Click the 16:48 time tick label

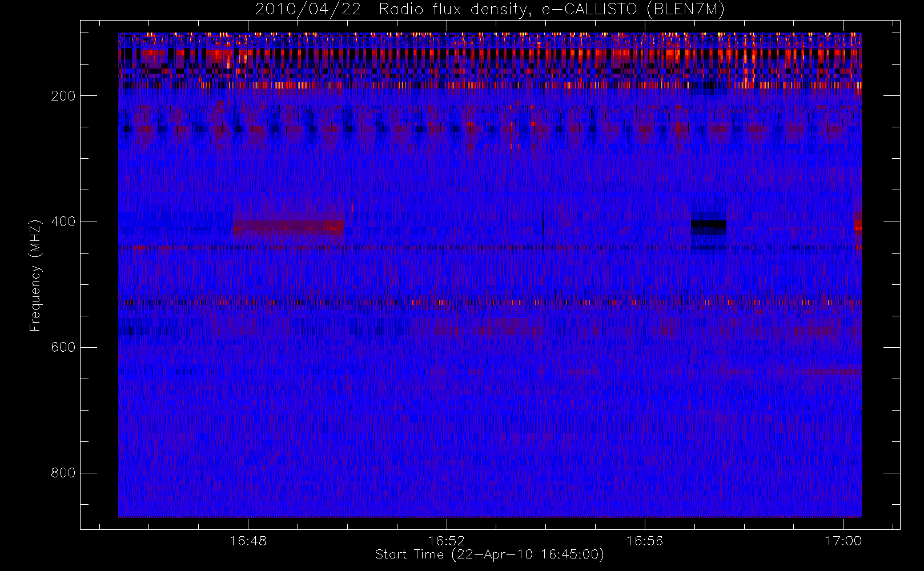coord(248,541)
